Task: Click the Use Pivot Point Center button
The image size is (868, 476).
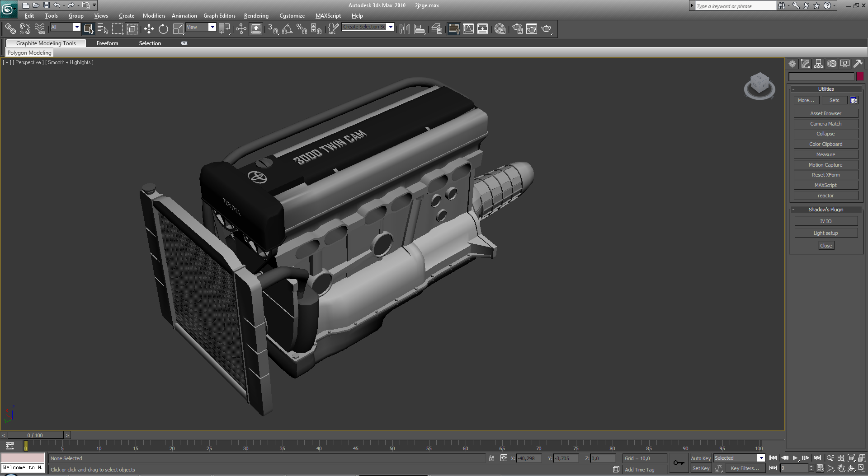Action: (x=224, y=29)
